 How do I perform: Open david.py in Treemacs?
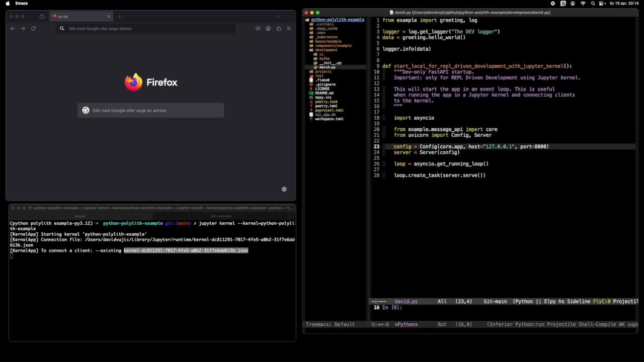328,67
